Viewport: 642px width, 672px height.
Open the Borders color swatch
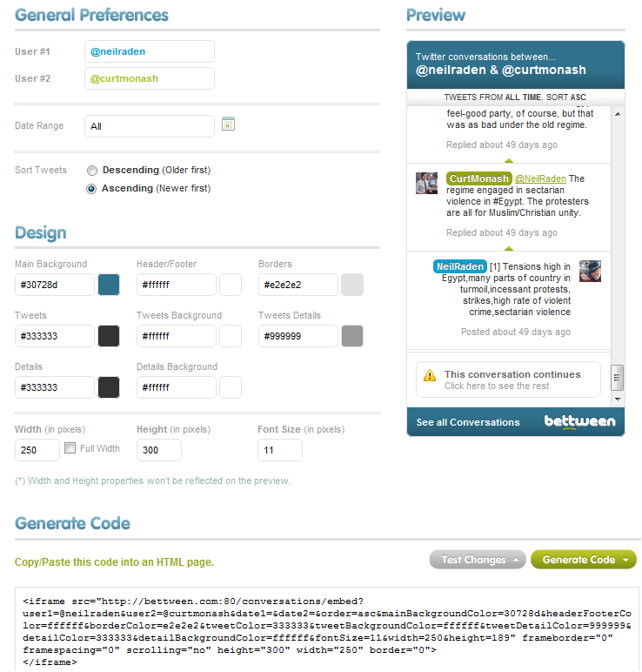352,285
